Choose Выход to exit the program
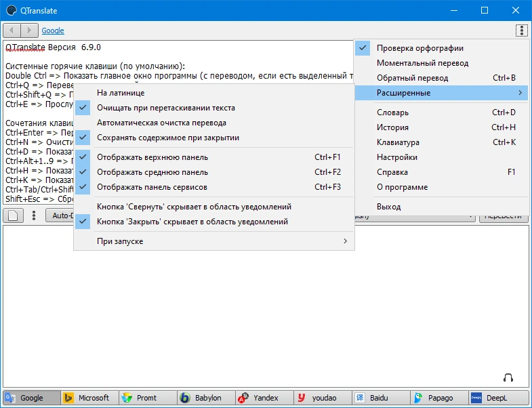This screenshot has width=532, height=408. 441,207
